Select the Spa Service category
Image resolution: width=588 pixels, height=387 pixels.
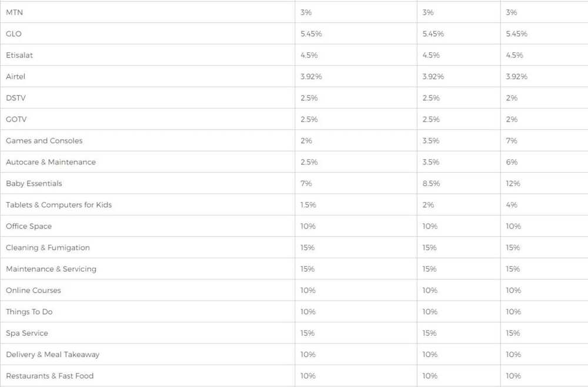click(27, 332)
